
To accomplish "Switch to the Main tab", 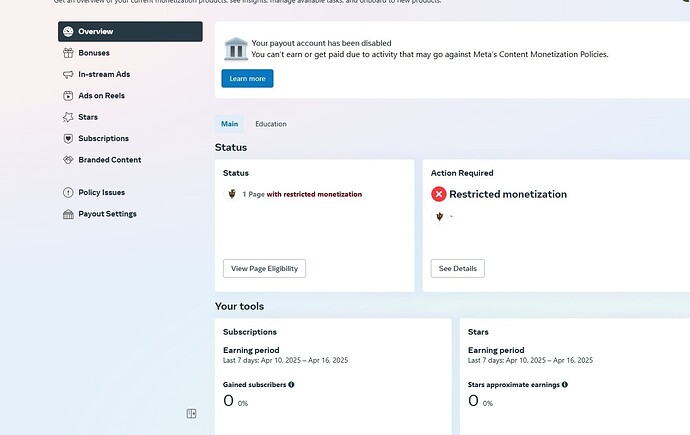I will click(229, 124).
